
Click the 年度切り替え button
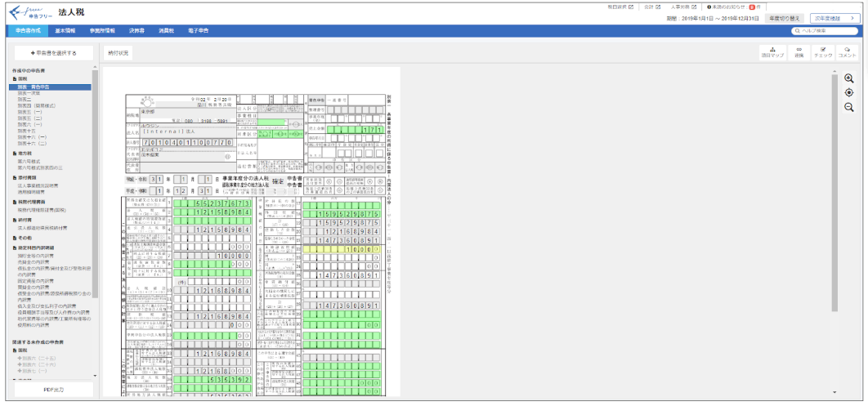(x=785, y=18)
